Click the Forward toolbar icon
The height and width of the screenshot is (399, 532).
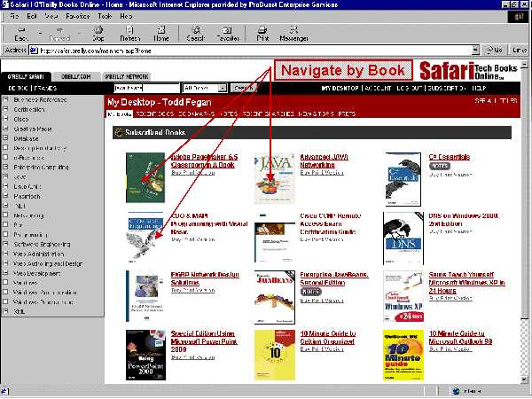tap(60, 34)
